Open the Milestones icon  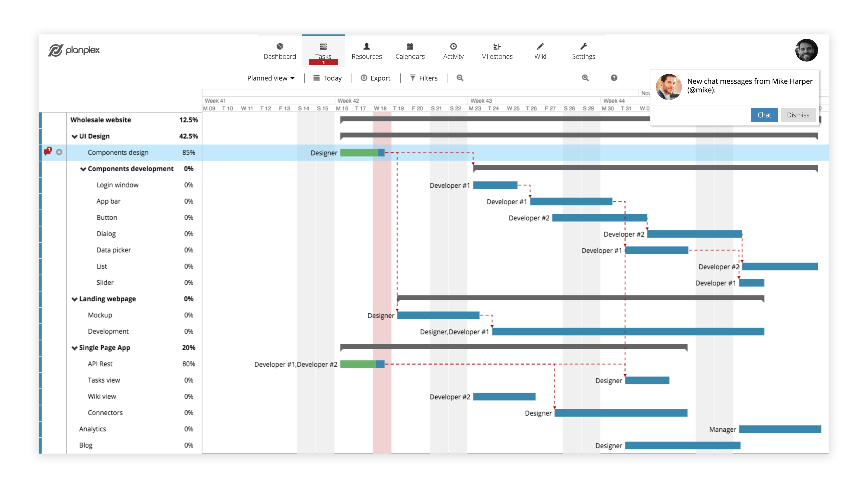point(497,46)
